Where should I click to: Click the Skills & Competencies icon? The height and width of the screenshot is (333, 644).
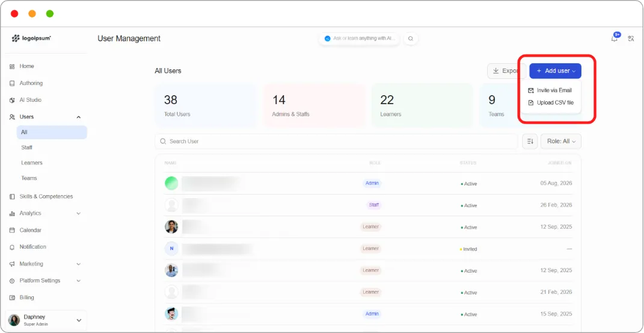click(x=12, y=196)
